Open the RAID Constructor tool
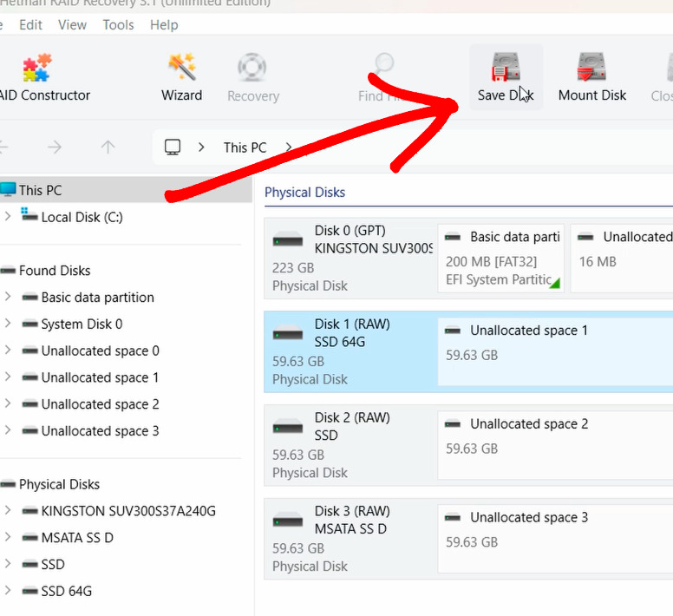This screenshot has height=616, width=673. (42, 77)
